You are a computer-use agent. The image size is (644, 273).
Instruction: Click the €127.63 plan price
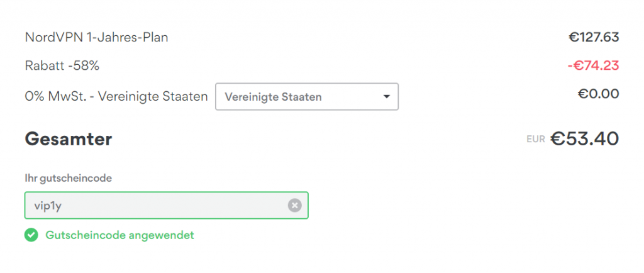(x=594, y=38)
